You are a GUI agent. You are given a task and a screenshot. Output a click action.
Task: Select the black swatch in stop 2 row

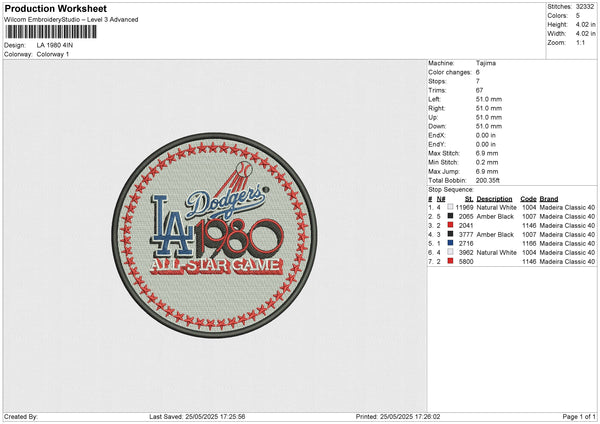pos(450,216)
